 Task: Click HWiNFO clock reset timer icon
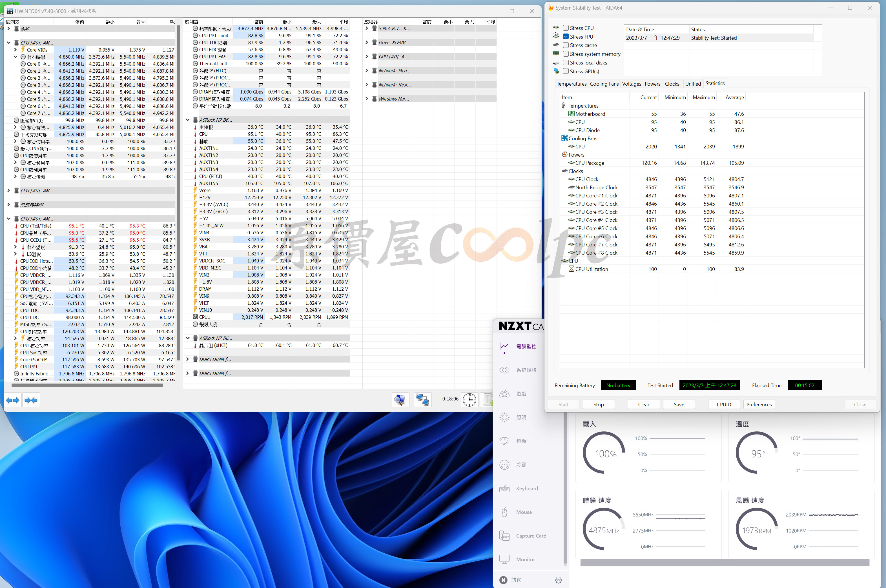[469, 400]
